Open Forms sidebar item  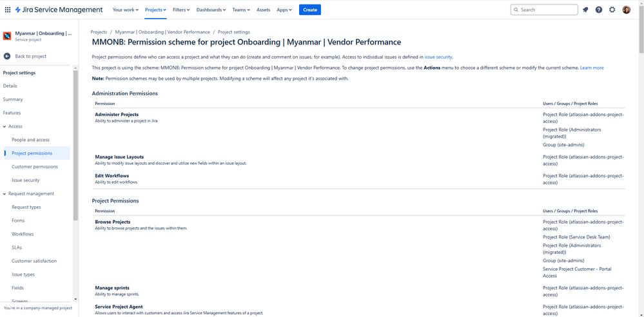coord(19,220)
